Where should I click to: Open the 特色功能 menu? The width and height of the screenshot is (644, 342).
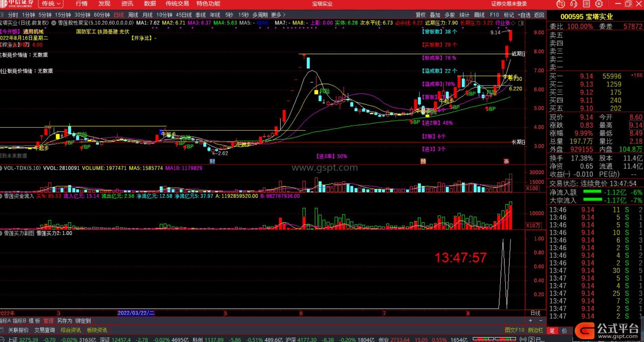[208, 4]
